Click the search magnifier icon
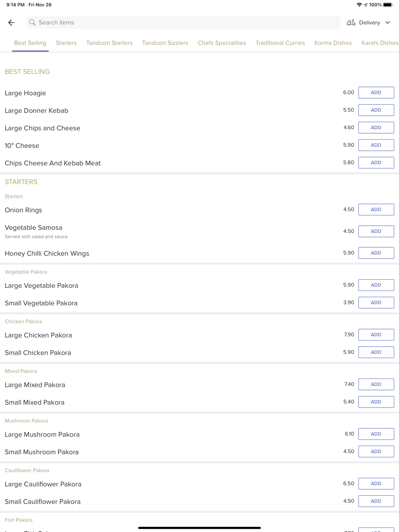The image size is (399, 532). tap(32, 23)
